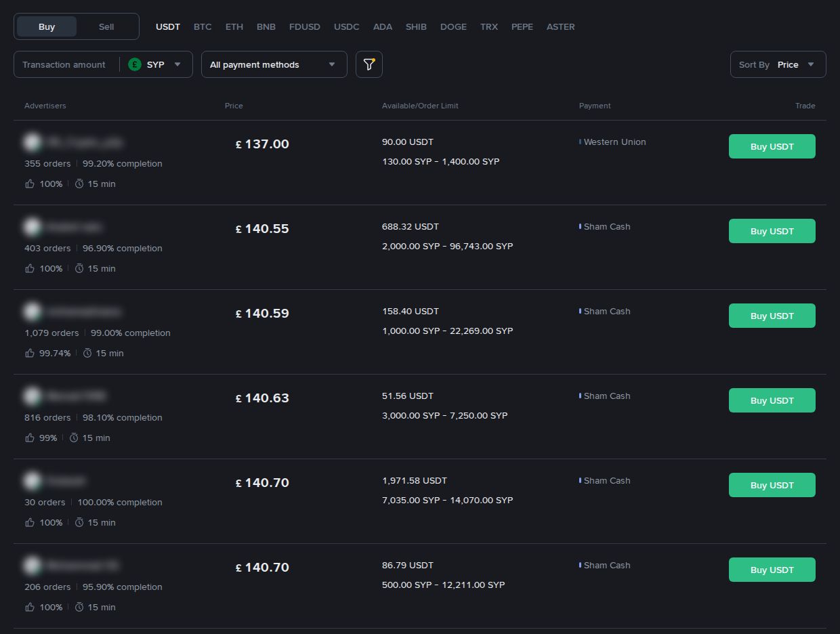
Task: Buy USDT at 140.59 price
Action: tap(772, 316)
